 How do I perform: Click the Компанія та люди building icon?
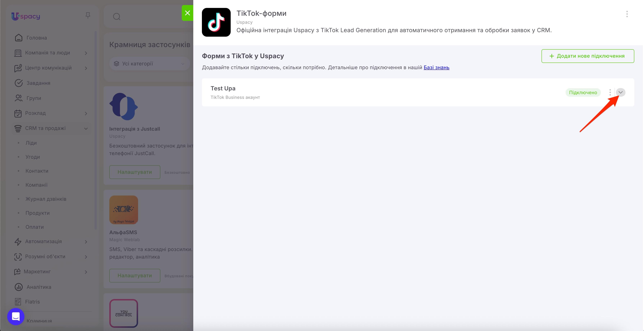(x=18, y=53)
